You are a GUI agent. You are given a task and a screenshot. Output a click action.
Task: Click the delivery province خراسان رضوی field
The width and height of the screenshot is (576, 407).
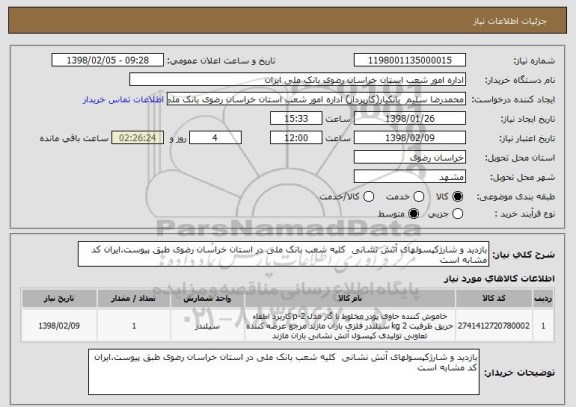click(410, 158)
